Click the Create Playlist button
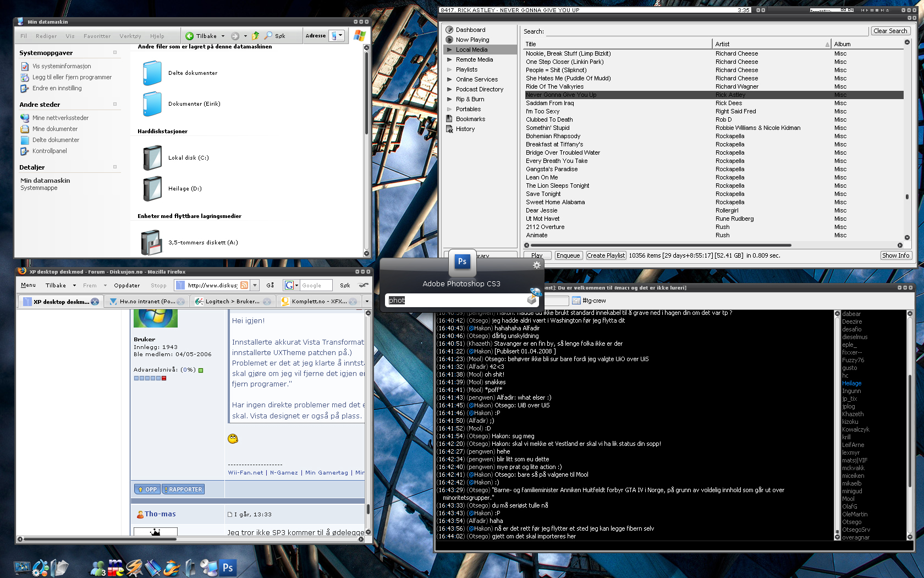 tap(606, 255)
